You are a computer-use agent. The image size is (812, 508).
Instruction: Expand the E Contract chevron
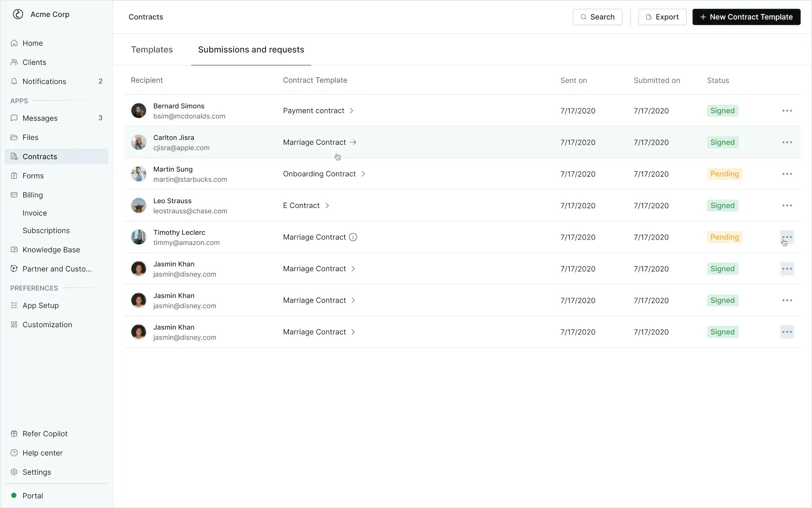[327, 205]
